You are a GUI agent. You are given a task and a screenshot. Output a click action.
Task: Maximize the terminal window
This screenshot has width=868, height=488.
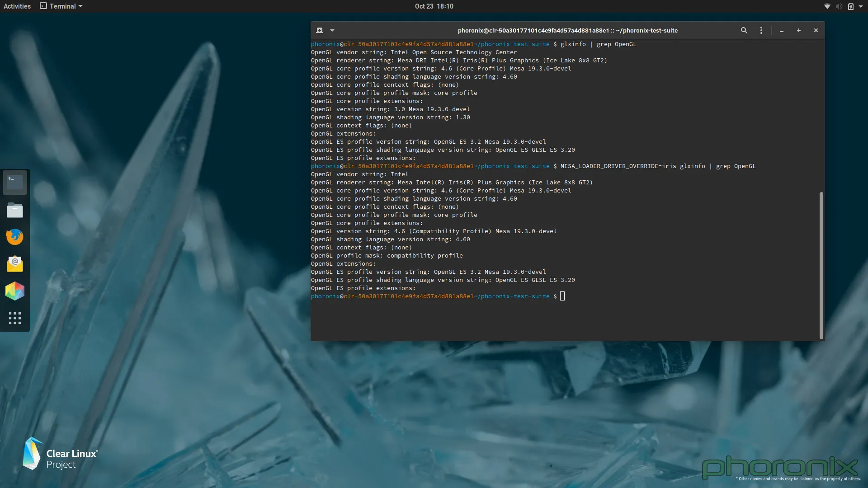(799, 30)
